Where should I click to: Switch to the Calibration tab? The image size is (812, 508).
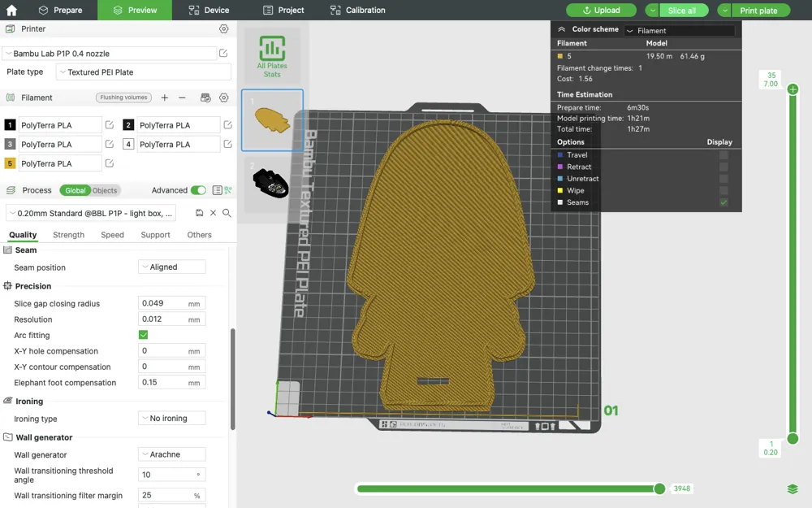click(358, 10)
